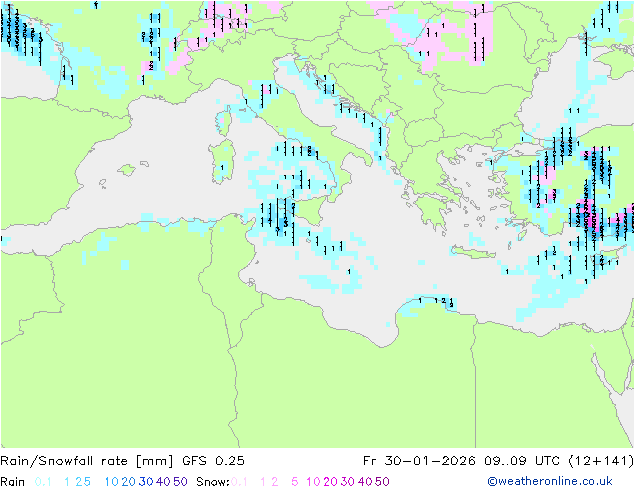Click the '(12+141)' forecast offset text

(601, 461)
